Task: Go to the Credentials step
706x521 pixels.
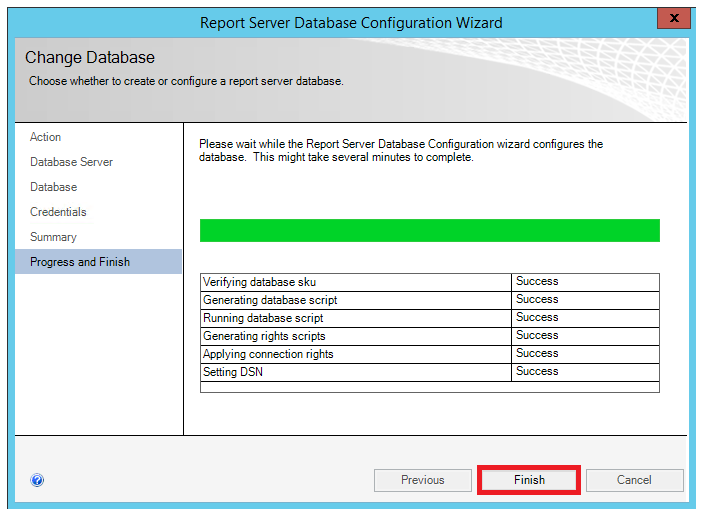Action: pyautogui.click(x=58, y=212)
